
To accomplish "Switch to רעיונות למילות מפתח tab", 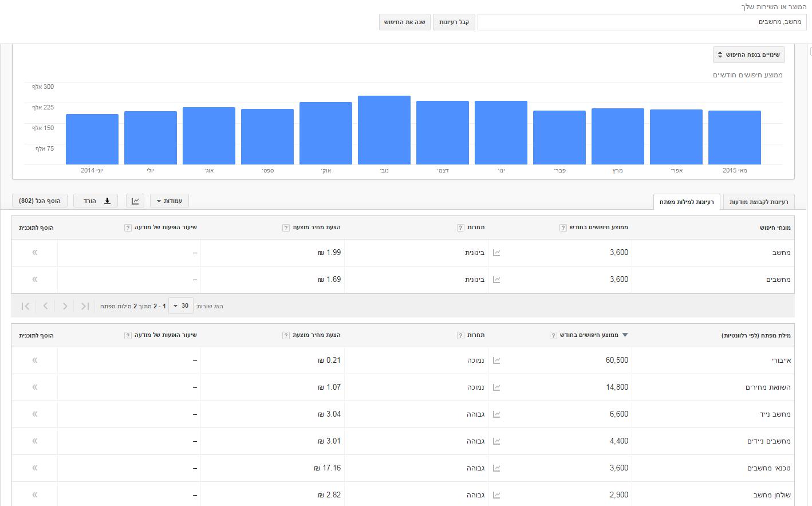I will pos(687,202).
